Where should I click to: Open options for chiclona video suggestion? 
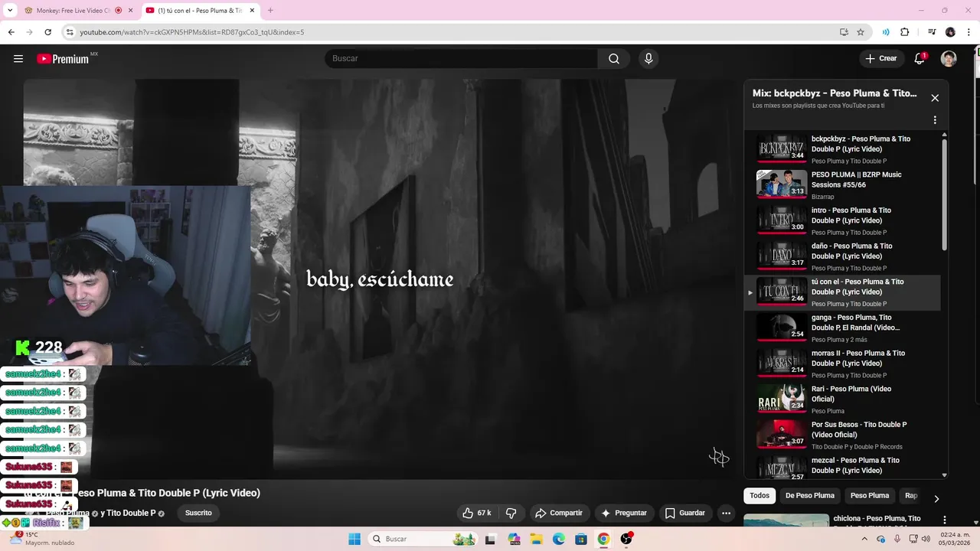coord(944,520)
